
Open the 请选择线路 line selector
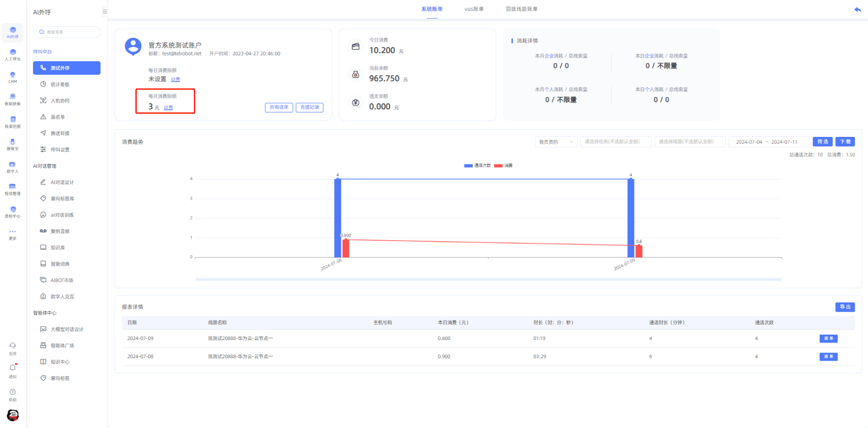point(690,142)
